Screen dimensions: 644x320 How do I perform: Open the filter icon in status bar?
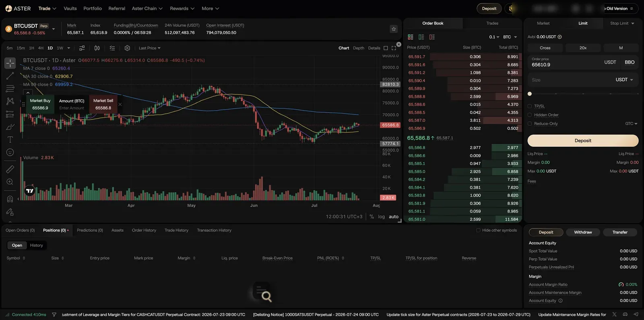pyautogui.click(x=54, y=315)
